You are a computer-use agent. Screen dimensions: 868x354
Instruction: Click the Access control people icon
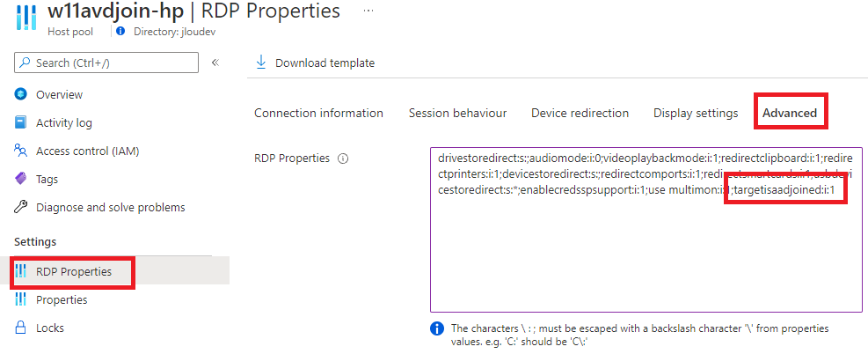(20, 151)
